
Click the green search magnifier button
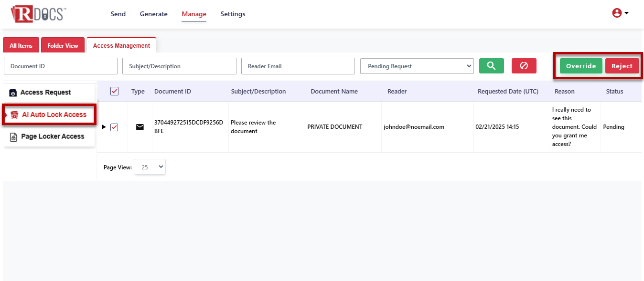coord(492,66)
